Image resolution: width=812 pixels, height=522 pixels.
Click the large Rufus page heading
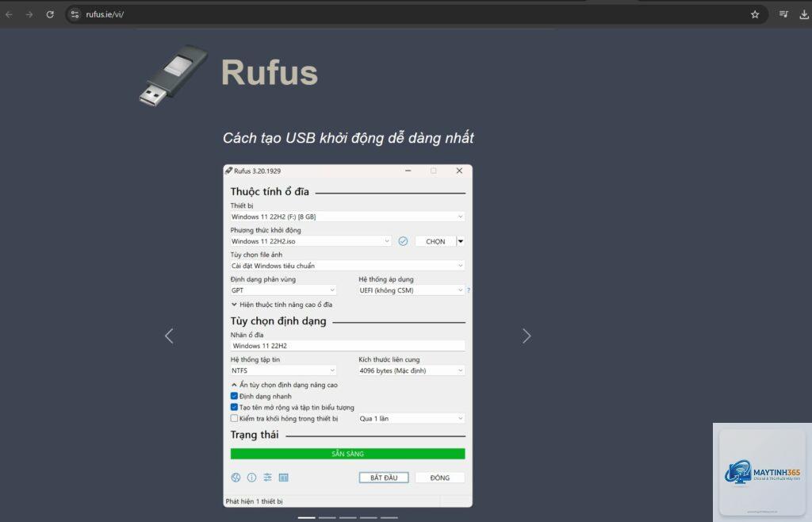(x=270, y=72)
